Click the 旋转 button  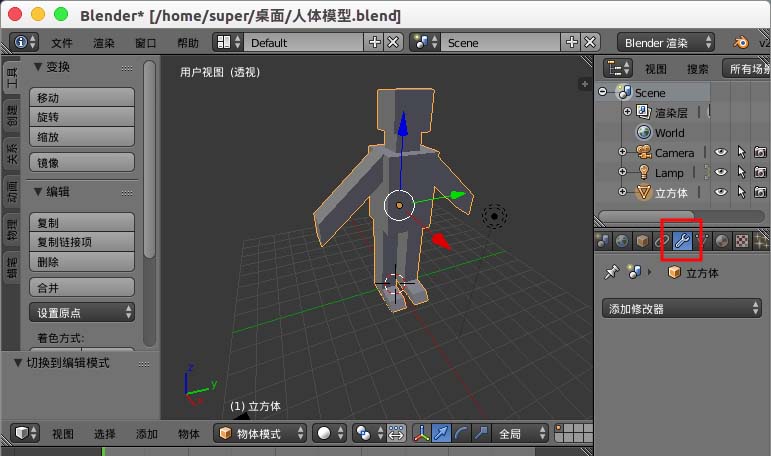pyautogui.click(x=82, y=117)
